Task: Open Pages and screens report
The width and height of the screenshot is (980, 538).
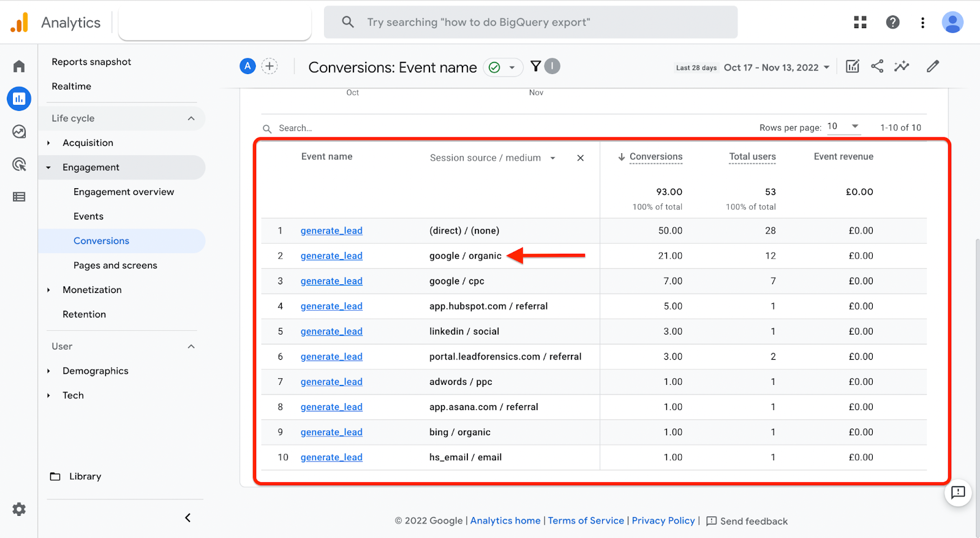Action: 115,265
